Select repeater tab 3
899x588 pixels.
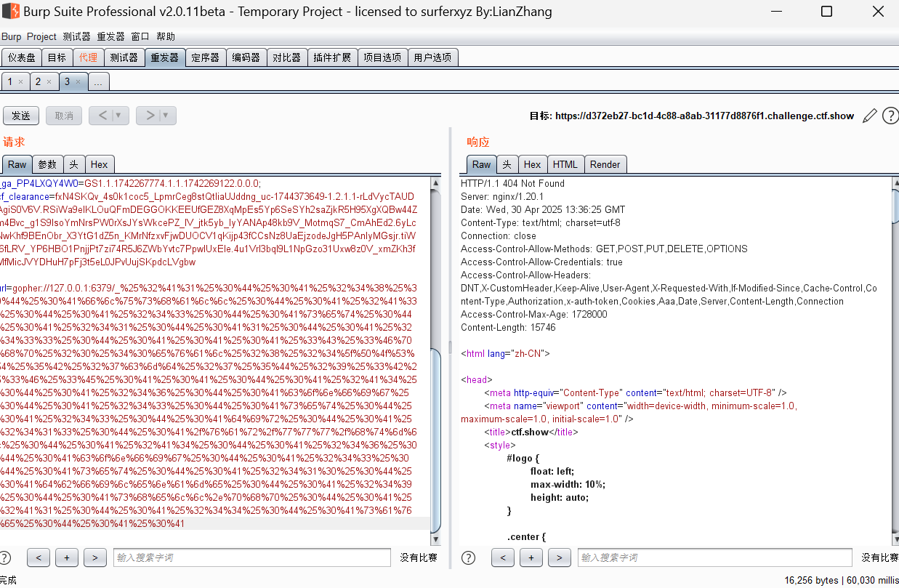tap(67, 82)
